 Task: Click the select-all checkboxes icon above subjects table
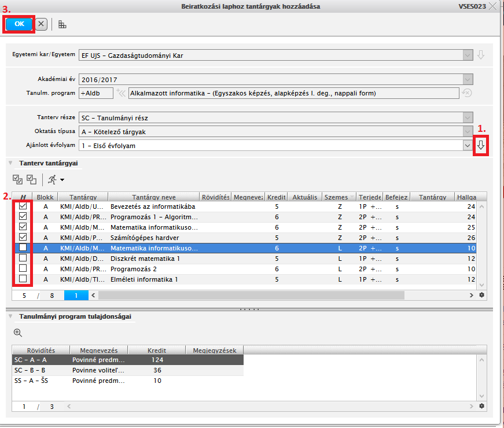18,179
